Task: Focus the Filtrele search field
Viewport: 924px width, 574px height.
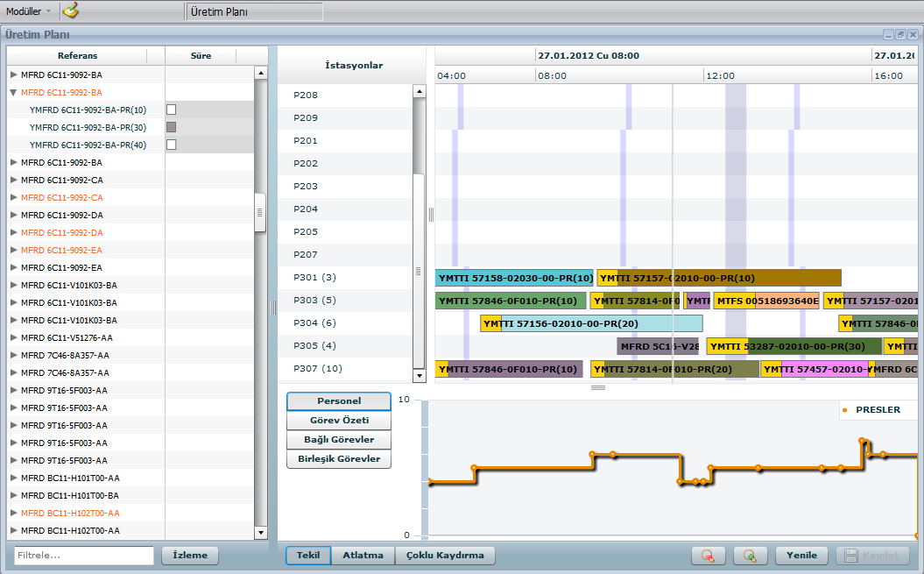Action: click(83, 556)
